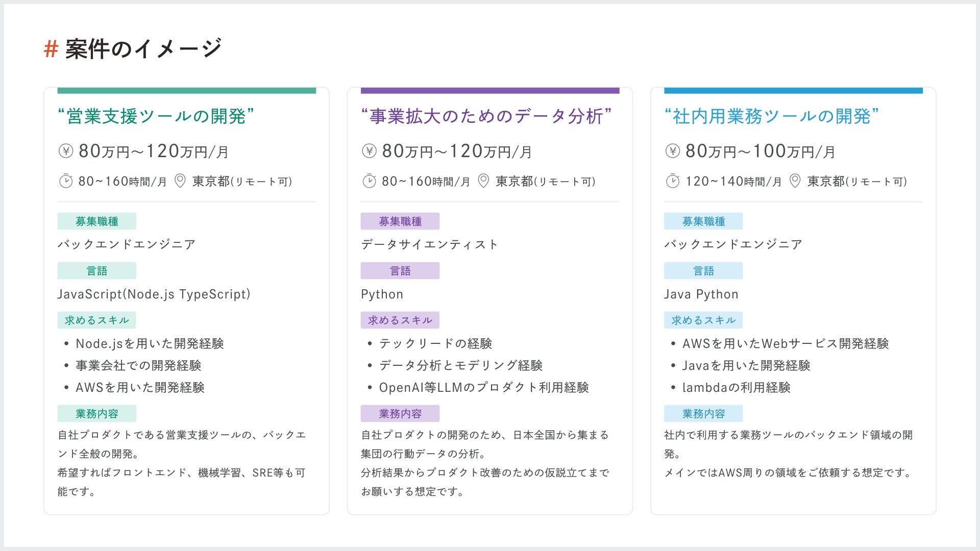Image resolution: width=980 pixels, height=551 pixels.
Task: Click the location pin in the データ分析 card
Action: click(x=483, y=181)
